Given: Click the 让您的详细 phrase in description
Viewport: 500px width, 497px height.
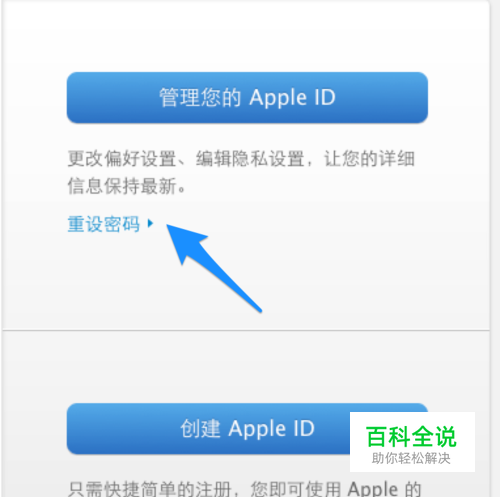Looking at the screenshot, I should coord(369,158).
